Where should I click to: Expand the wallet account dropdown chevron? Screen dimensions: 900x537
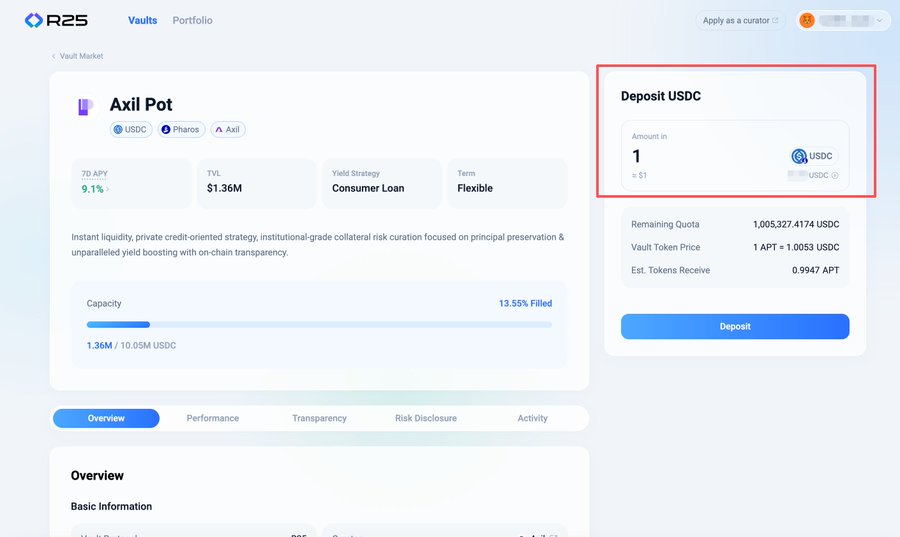click(x=879, y=21)
